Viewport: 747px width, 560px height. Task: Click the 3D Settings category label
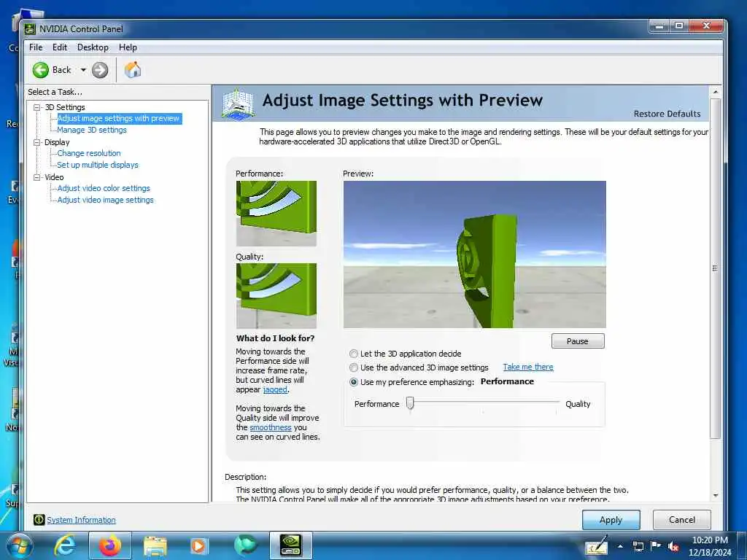tap(65, 108)
